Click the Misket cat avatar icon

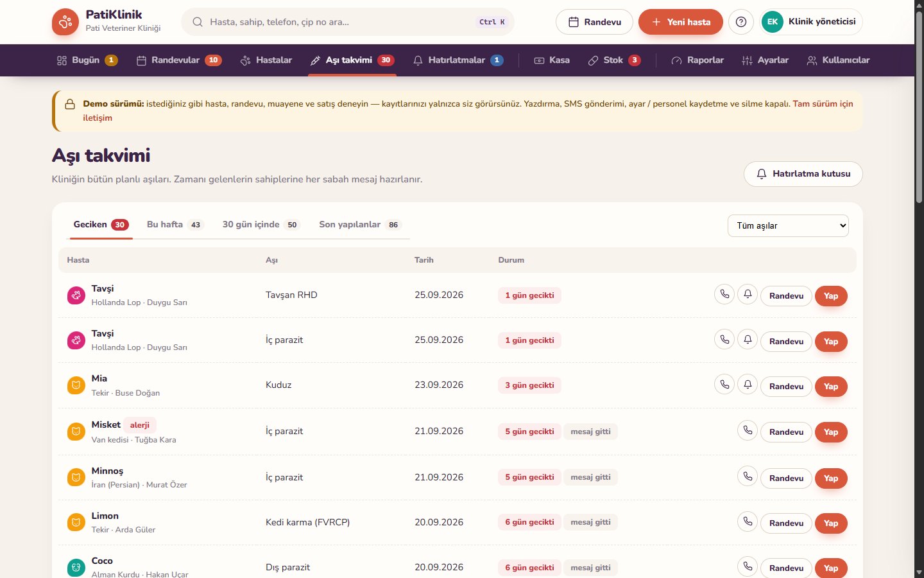(x=76, y=432)
